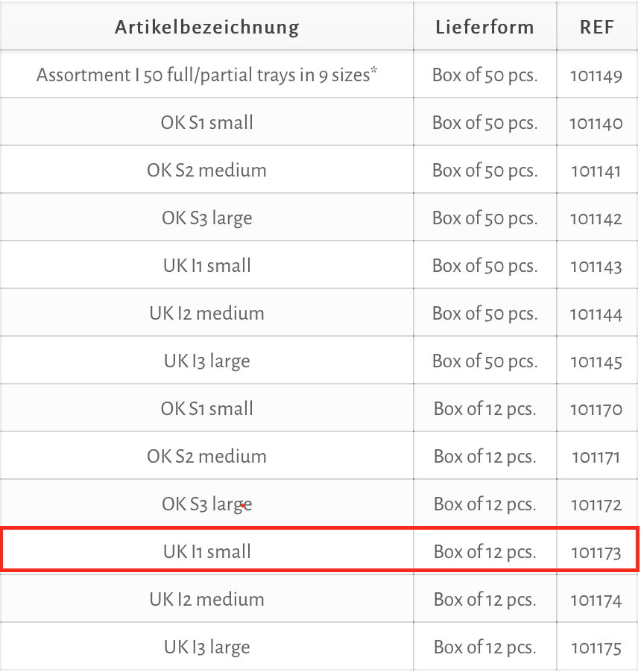Screen dimensions: 641x672
Task: Select OK S1 small with REF 101140
Action: coord(319,123)
